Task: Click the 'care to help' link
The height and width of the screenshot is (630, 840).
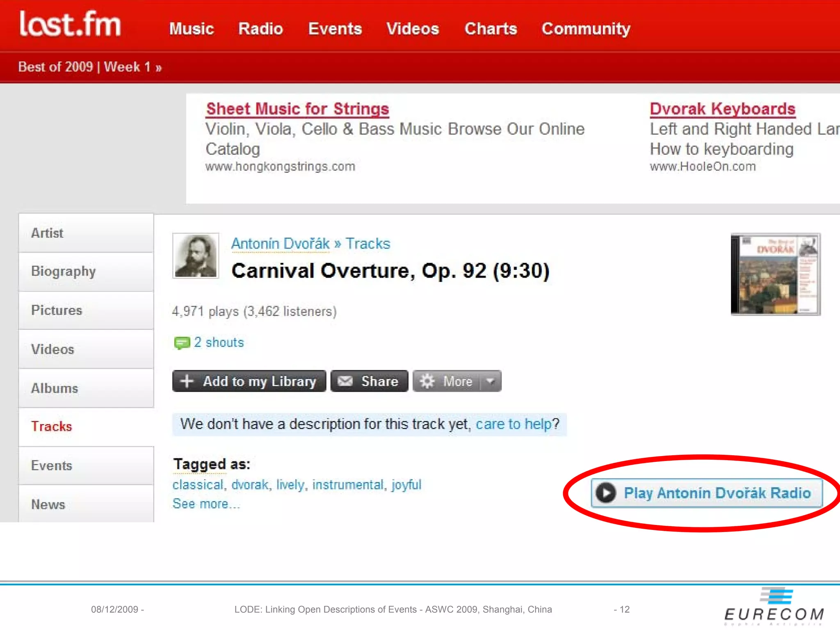Action: coord(514,424)
